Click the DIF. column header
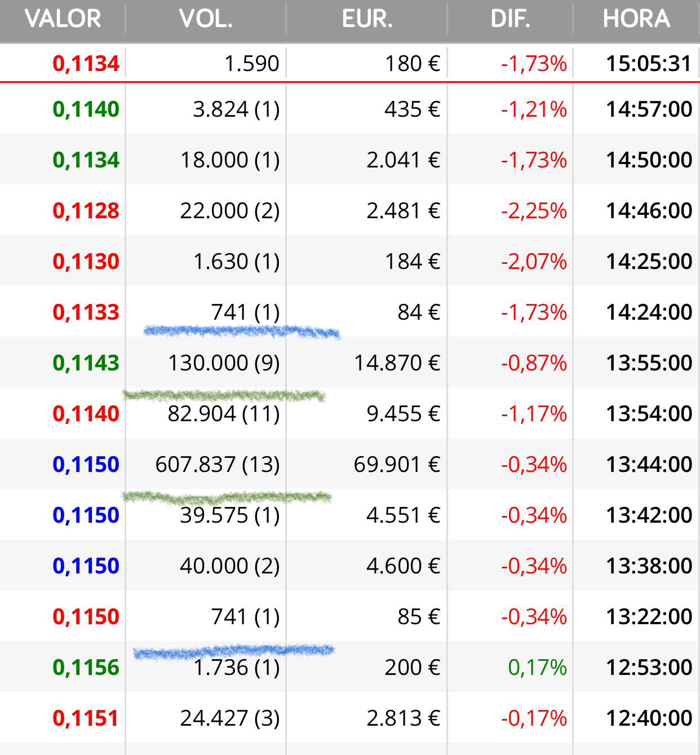Image resolution: width=700 pixels, height=755 pixels. [x=511, y=19]
